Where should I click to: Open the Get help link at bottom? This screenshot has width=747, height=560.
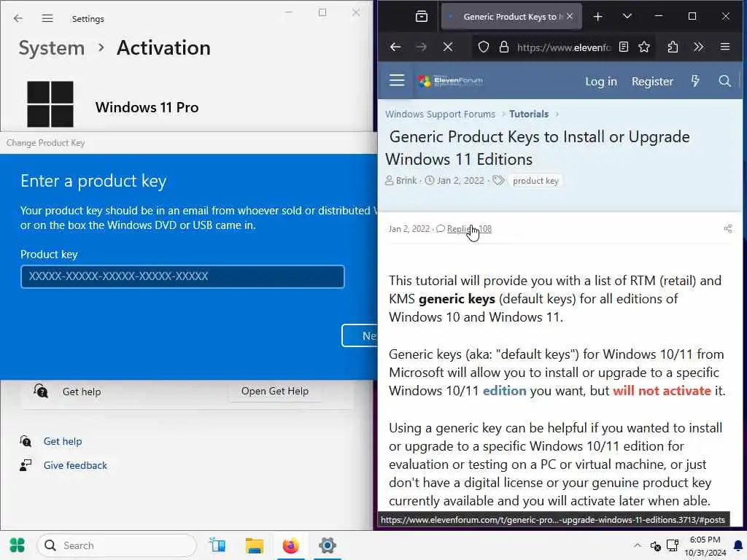(x=63, y=441)
